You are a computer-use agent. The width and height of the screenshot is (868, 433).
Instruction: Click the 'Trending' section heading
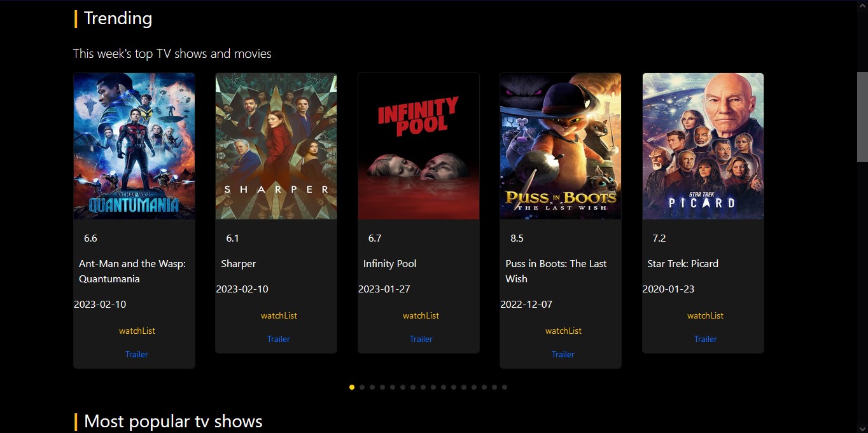click(x=118, y=18)
